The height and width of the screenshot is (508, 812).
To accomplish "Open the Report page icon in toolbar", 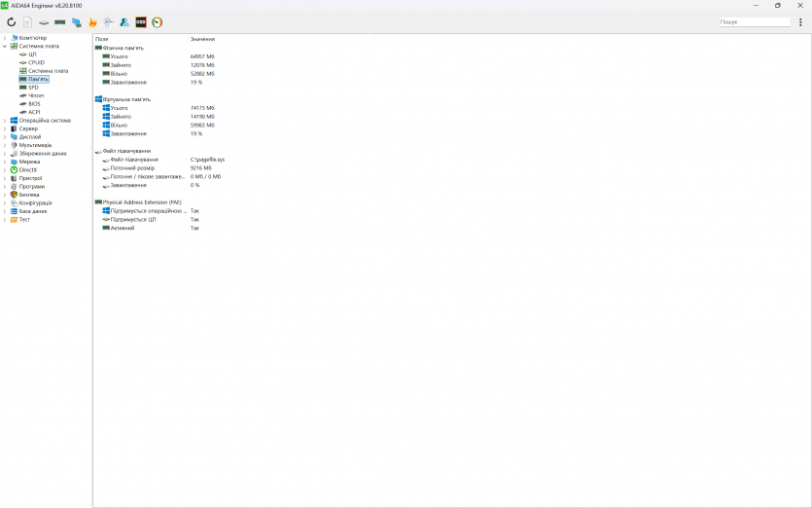I will pos(27,22).
